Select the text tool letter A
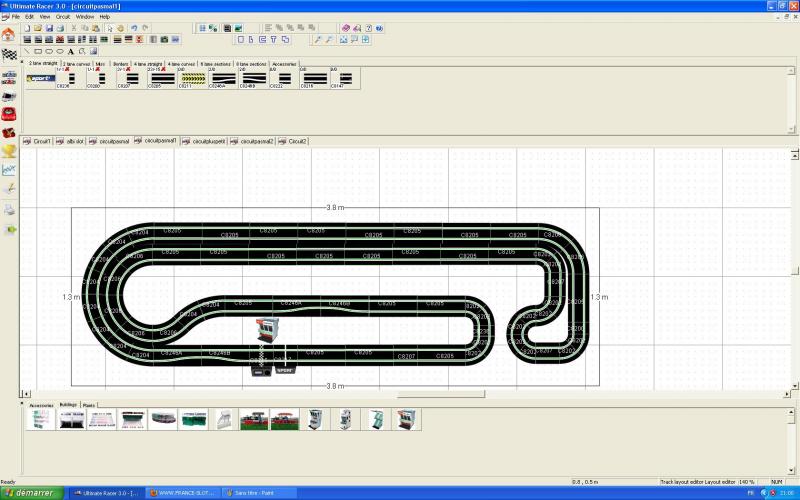800x500 pixels. click(71, 51)
